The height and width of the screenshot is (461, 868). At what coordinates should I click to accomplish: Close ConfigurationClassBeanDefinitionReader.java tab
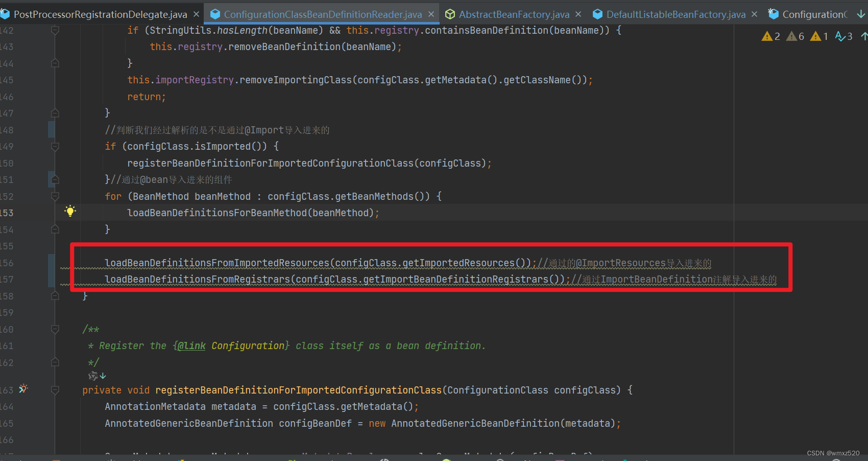(431, 14)
